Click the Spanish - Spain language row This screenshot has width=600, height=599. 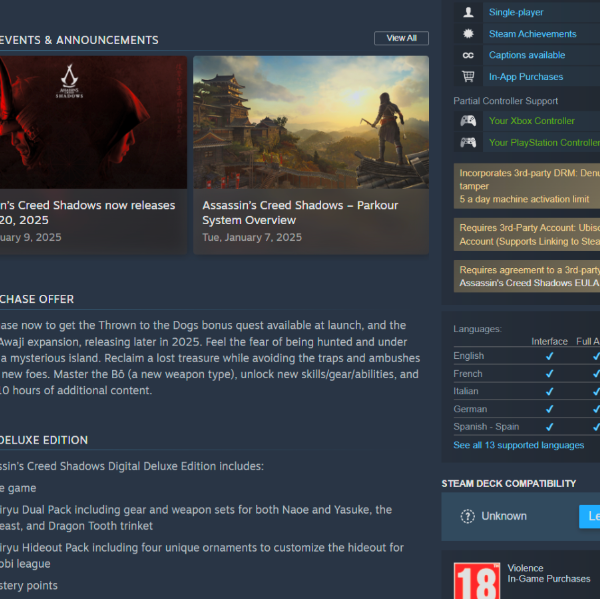click(x=527, y=426)
